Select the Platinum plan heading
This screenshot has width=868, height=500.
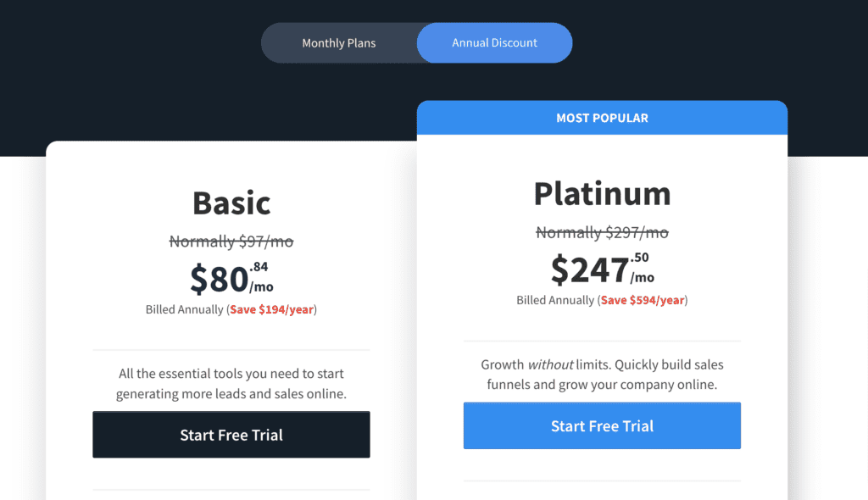click(x=603, y=194)
